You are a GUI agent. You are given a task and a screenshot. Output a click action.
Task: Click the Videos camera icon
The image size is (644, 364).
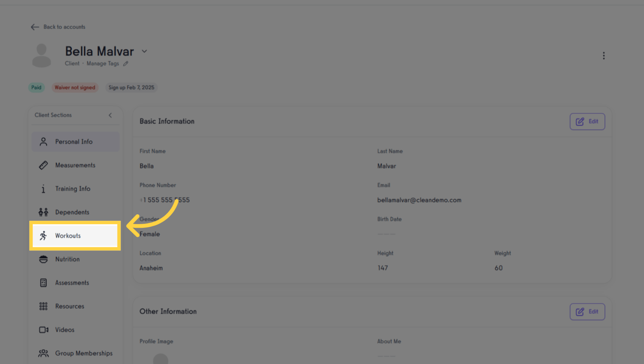coord(43,329)
